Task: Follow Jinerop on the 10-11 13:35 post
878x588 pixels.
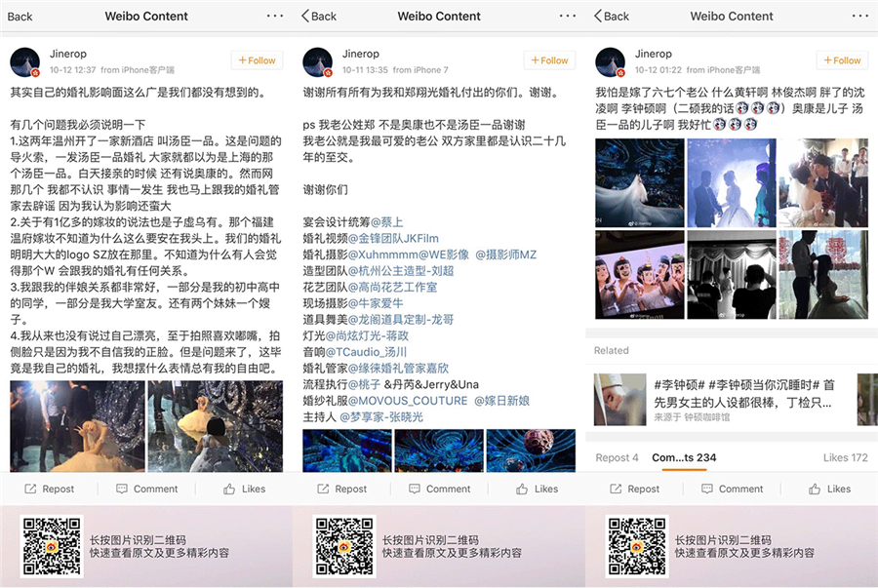Action: (x=549, y=60)
